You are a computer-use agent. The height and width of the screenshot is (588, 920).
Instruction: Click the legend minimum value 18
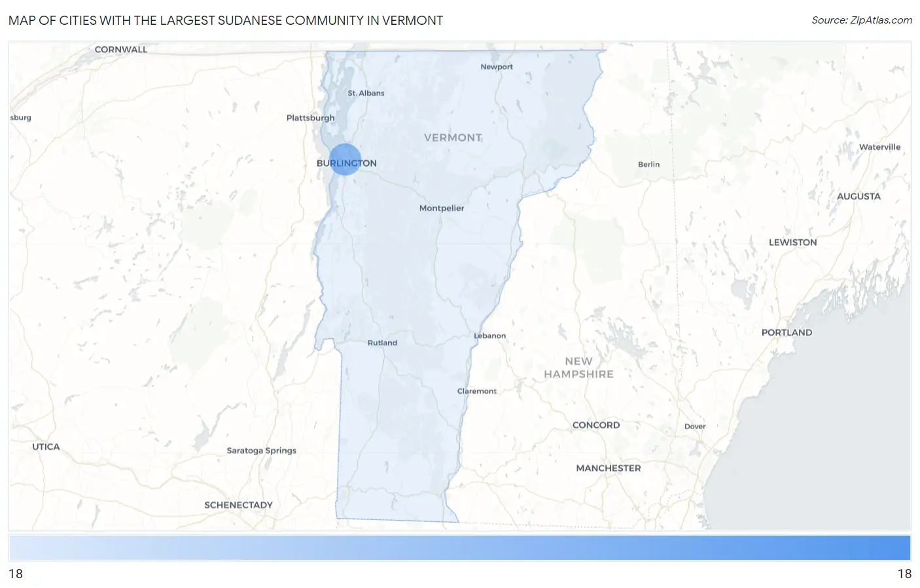coord(16,574)
